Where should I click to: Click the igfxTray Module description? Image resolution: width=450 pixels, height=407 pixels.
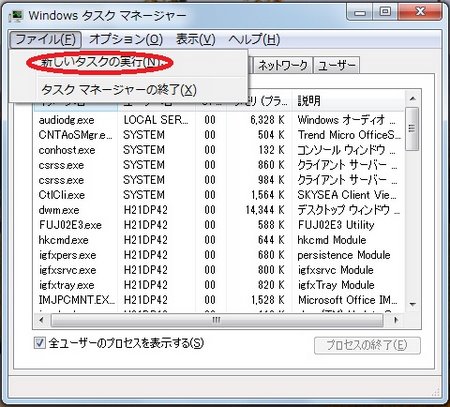pos(336,285)
